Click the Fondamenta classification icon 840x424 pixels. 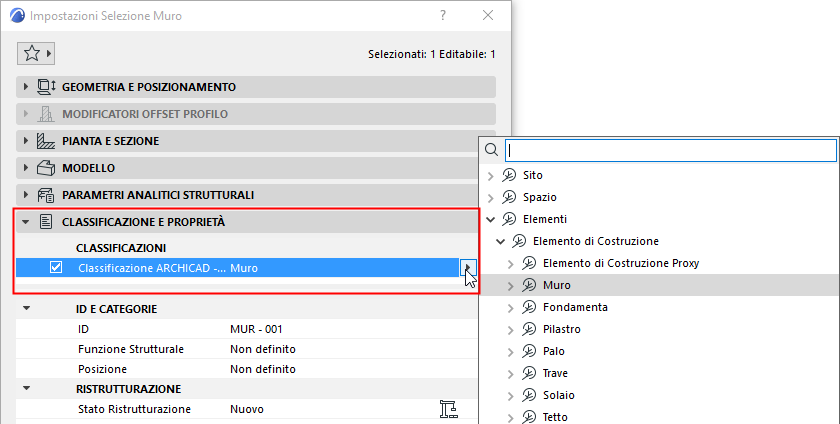(529, 307)
